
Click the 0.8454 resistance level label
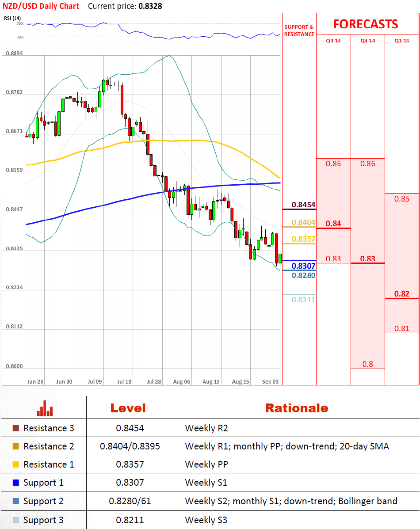(303, 205)
